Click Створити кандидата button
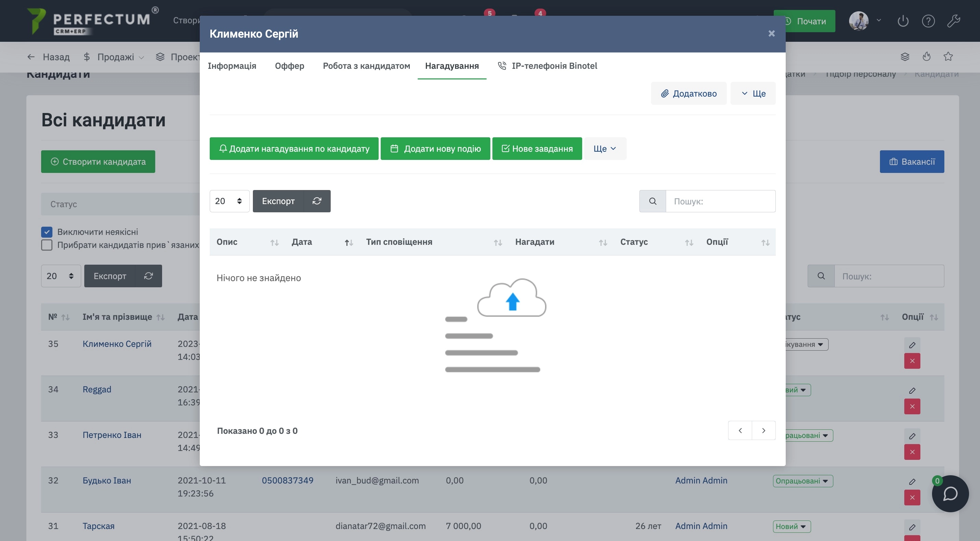The image size is (980, 541). coord(98,162)
